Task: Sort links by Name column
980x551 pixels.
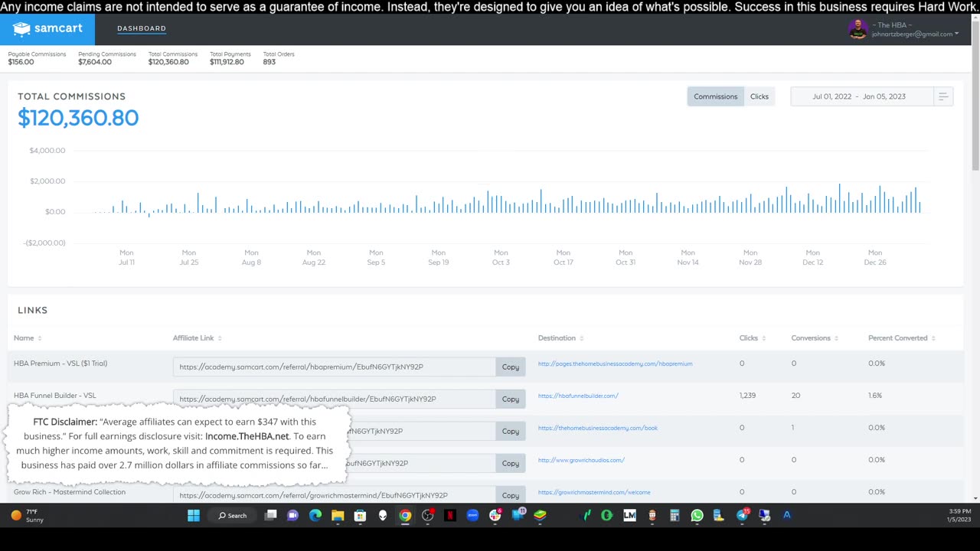Action: (28, 337)
